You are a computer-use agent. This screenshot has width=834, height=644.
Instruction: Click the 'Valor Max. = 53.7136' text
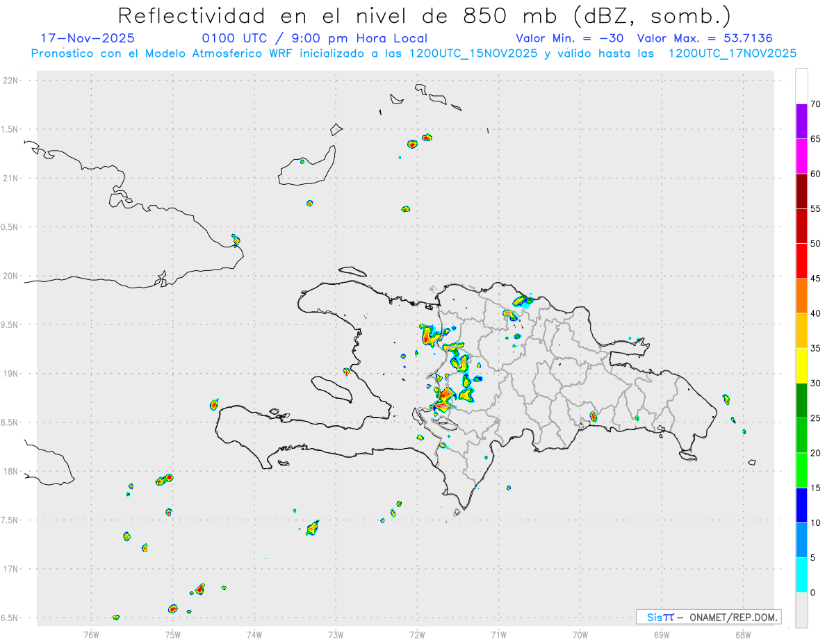(705, 38)
